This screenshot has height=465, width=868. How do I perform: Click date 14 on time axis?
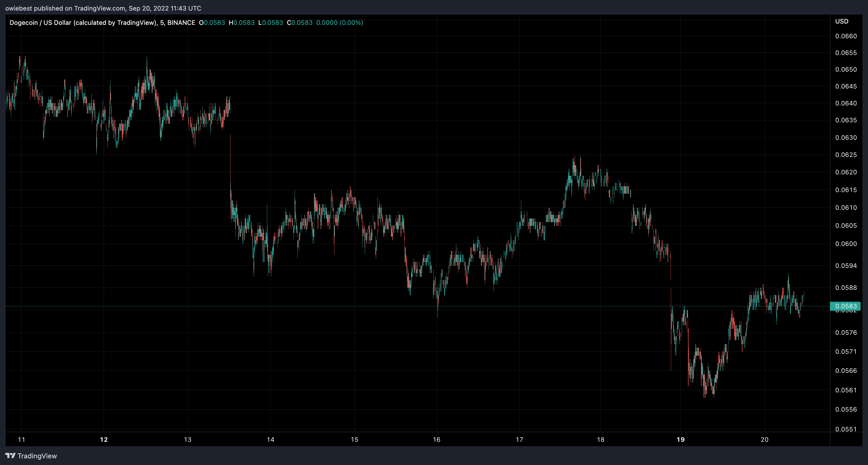271,439
